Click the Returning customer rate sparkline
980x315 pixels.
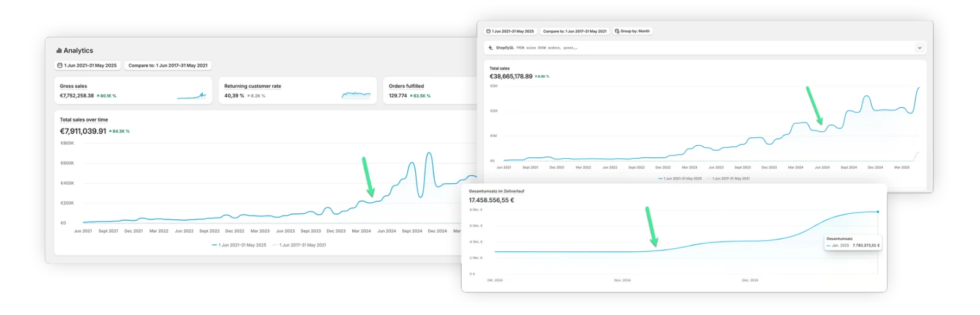coord(356,95)
